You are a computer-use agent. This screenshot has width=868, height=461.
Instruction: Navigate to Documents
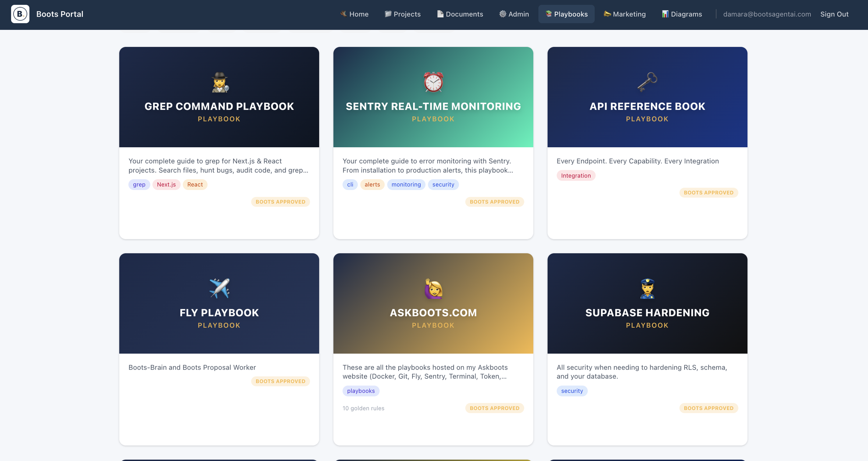460,14
